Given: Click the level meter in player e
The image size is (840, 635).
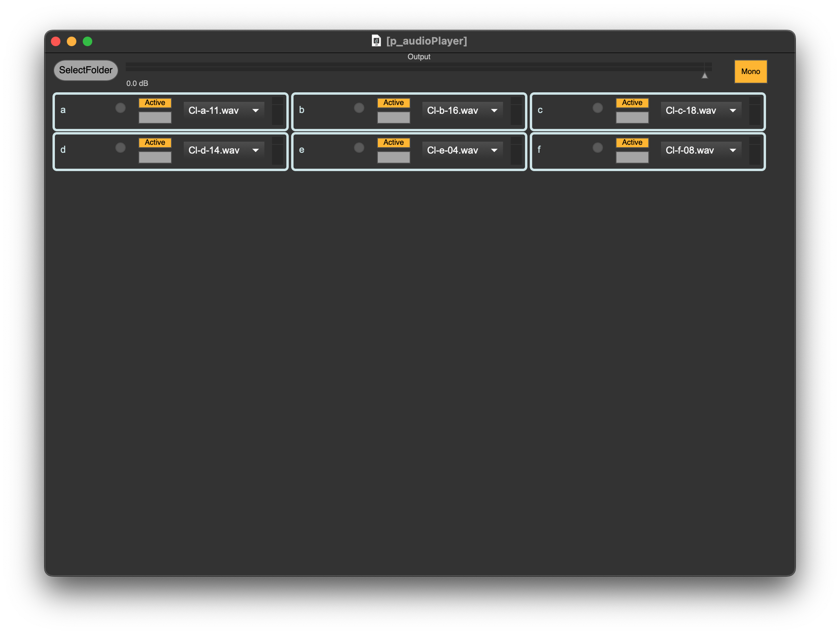Looking at the screenshot, I should click(516, 151).
